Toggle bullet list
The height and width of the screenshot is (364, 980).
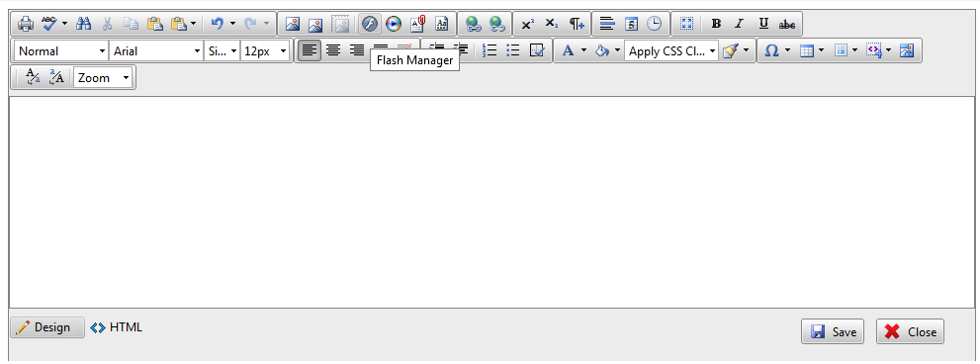pos(513,51)
